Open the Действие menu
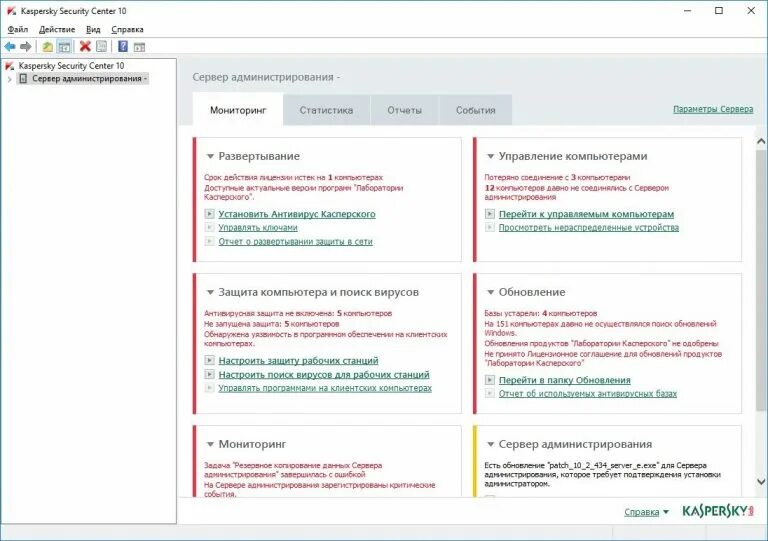This screenshot has width=768, height=541. (x=57, y=29)
